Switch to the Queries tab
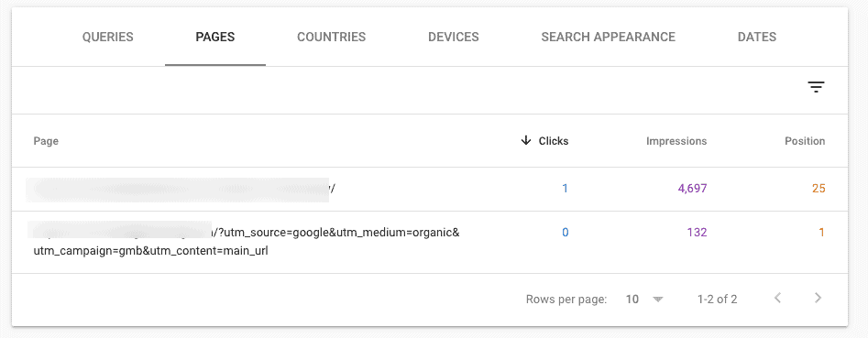The width and height of the screenshot is (868, 338). point(108,37)
